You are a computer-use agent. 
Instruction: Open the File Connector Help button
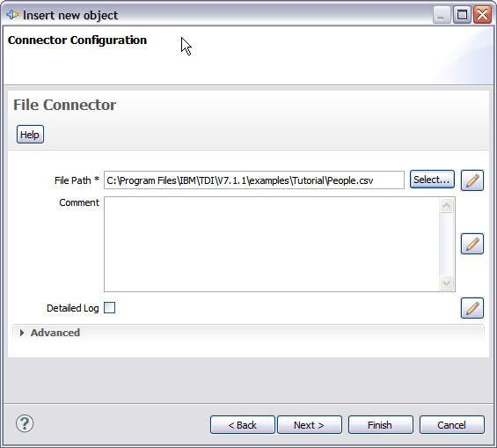(30, 135)
